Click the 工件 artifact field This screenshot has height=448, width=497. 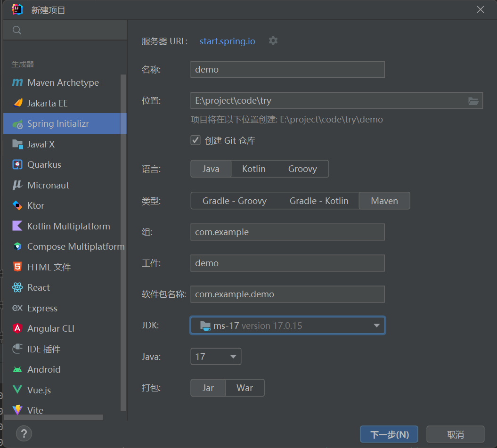287,263
